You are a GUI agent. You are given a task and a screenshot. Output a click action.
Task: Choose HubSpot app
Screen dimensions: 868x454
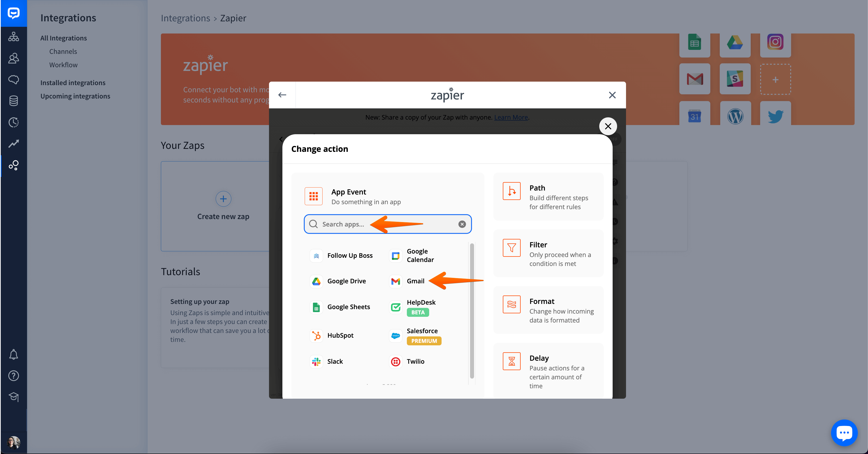point(332,335)
